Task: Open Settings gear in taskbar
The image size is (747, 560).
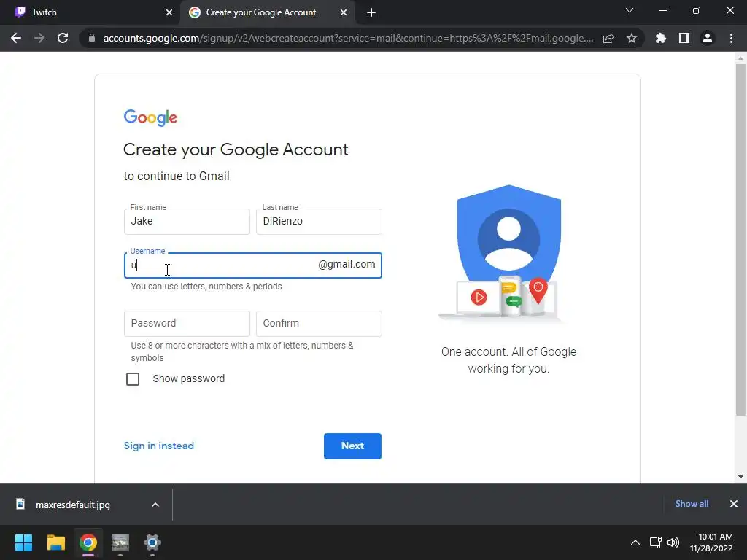Action: 152,542
